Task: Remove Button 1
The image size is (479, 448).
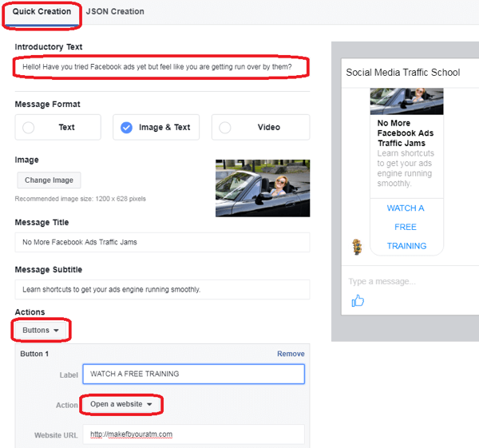Action: [291, 354]
